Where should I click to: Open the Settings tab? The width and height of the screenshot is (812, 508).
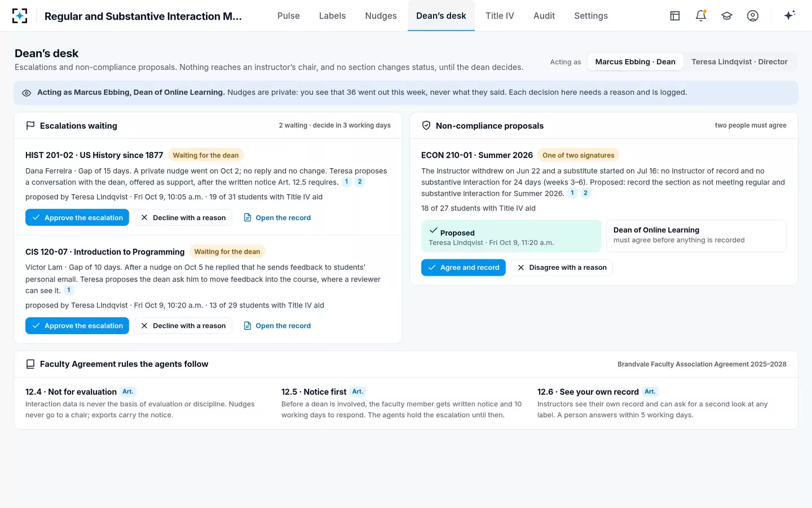click(591, 16)
